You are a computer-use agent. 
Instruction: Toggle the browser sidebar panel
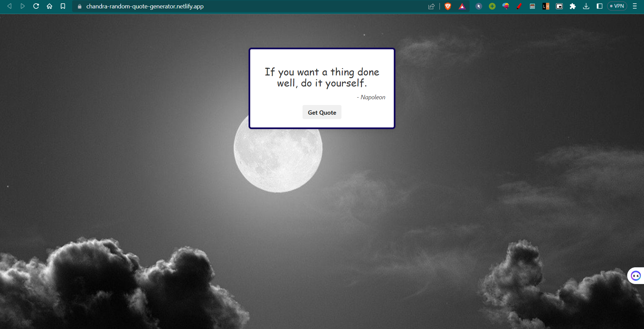tap(600, 6)
